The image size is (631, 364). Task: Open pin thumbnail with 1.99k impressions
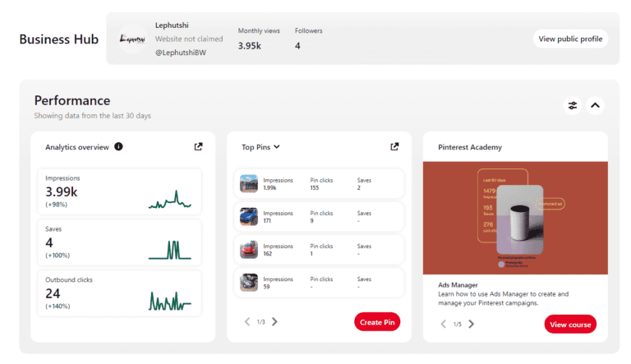249,183
